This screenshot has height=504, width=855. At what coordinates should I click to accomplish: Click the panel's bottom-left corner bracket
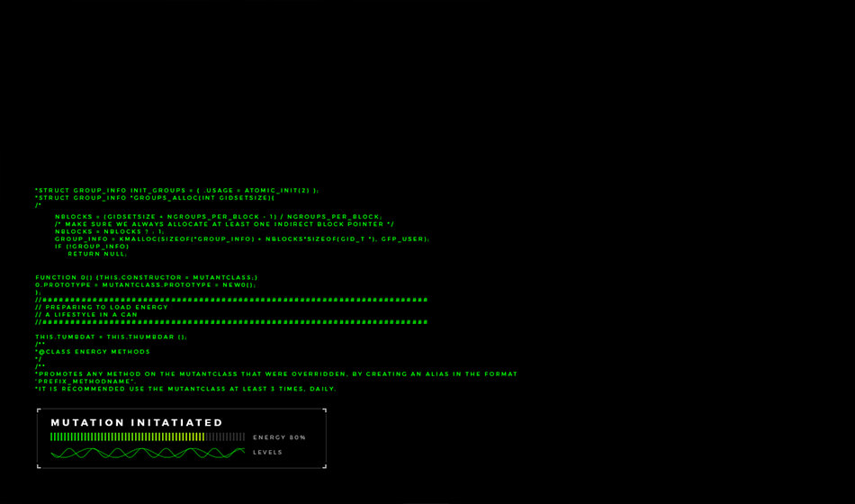click(39, 466)
